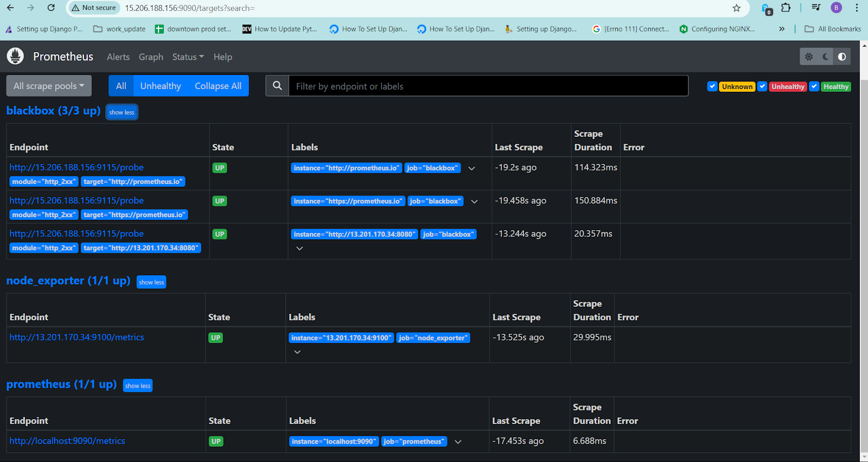Open the Chrome three-dot menu

pyautogui.click(x=857, y=8)
